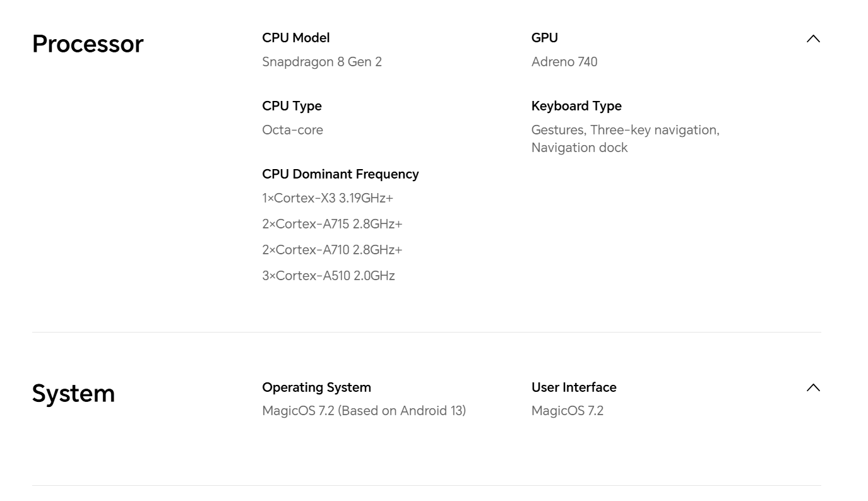Click the Operating System label
The height and width of the screenshot is (501, 868).
(x=316, y=387)
